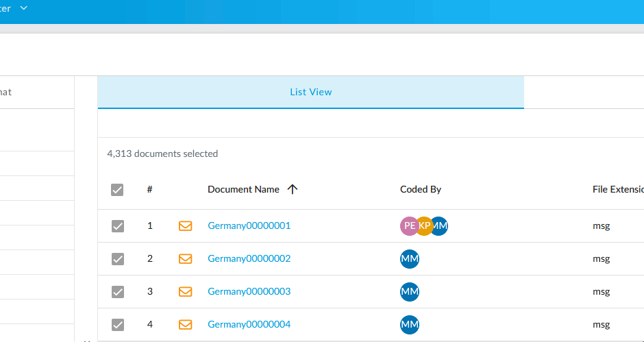
Task: Open the dropdown chevron in top bar
Action: pos(24,8)
